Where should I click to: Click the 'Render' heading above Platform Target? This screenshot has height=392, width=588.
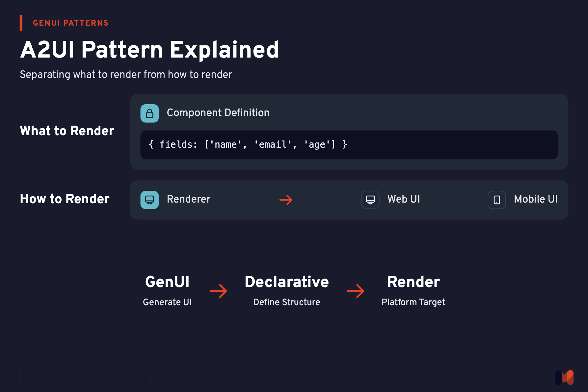pyautogui.click(x=414, y=282)
